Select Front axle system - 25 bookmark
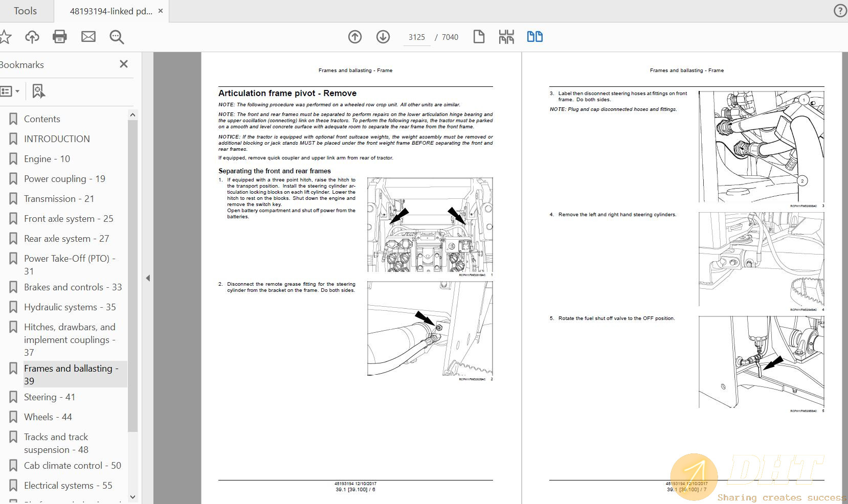The image size is (848, 504). tap(69, 219)
